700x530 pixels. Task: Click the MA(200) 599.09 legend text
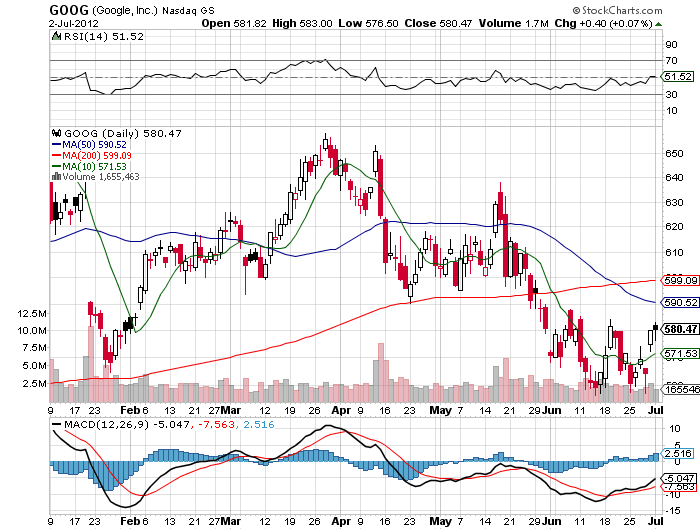coord(97,155)
